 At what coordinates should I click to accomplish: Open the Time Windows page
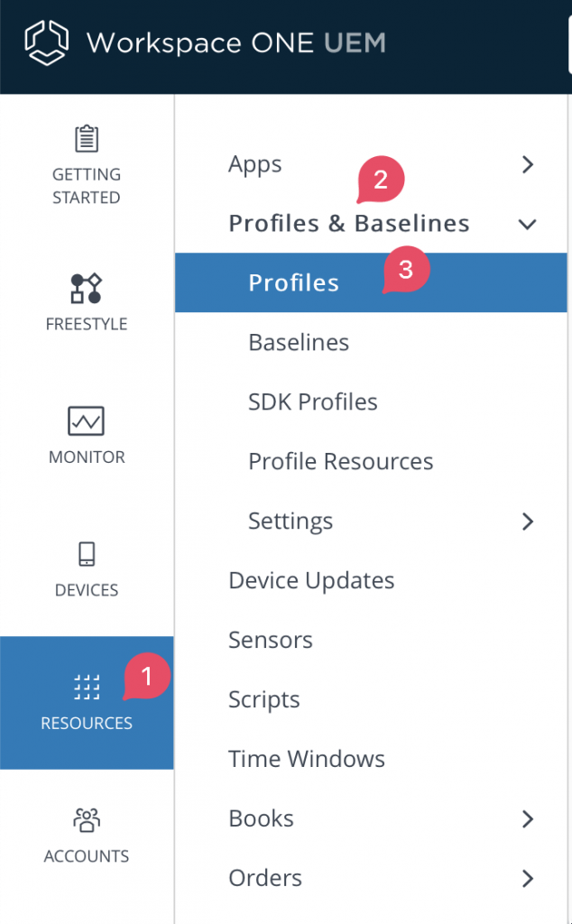(307, 759)
